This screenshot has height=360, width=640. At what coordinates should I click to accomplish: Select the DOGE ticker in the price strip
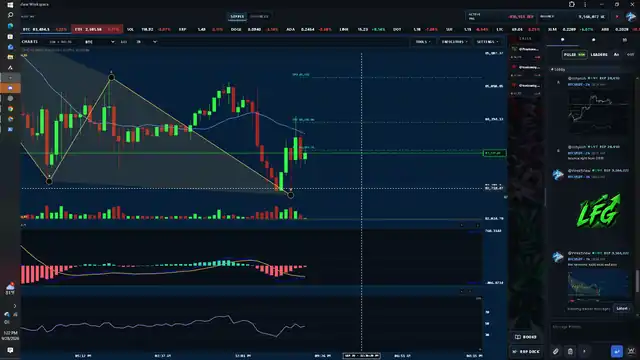click(254, 29)
